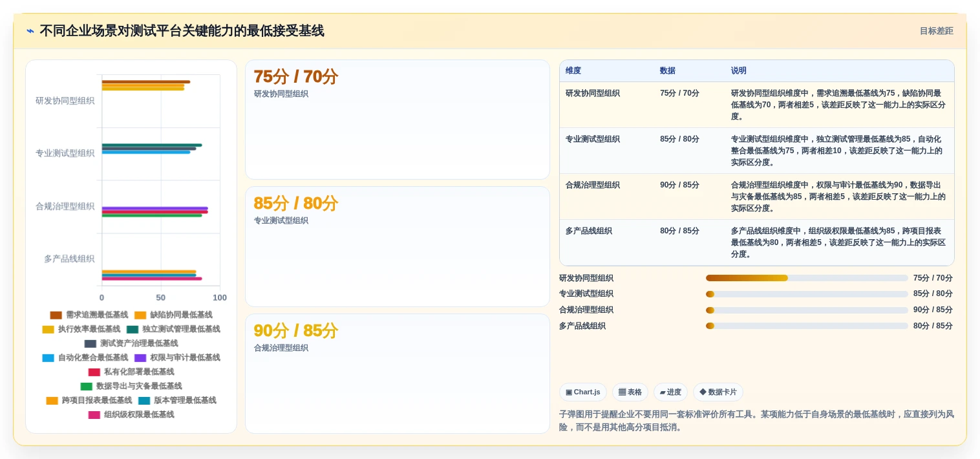Click the 进度 chip

[x=670, y=392]
